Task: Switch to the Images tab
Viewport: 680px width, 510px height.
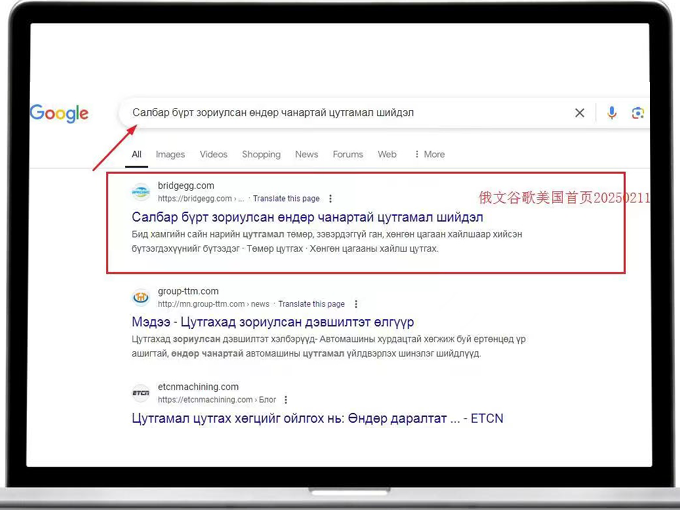Action: click(170, 154)
